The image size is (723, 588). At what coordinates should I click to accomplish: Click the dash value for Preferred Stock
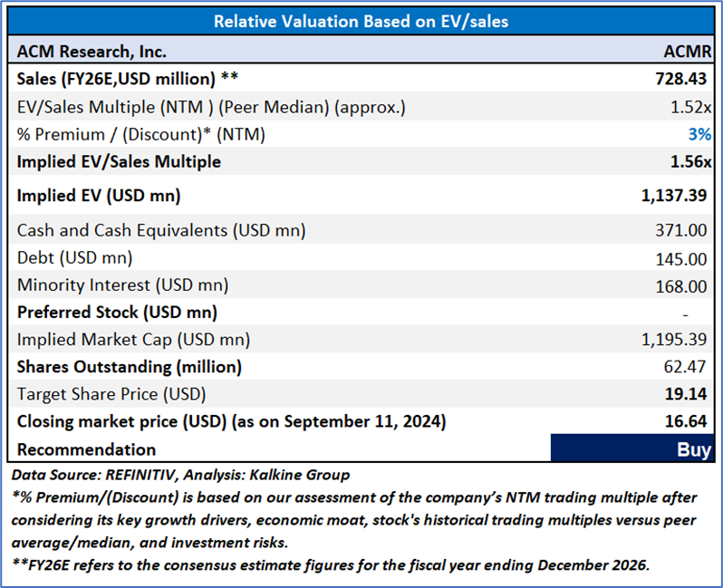coord(686,315)
